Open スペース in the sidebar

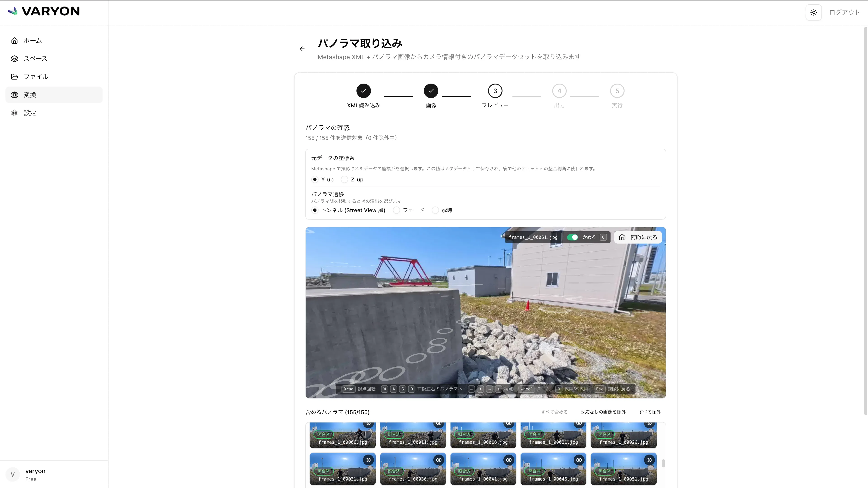tap(54, 59)
